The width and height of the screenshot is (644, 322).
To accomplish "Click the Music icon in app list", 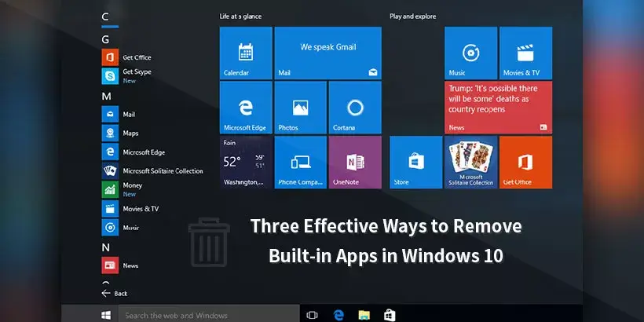I will 110,228.
